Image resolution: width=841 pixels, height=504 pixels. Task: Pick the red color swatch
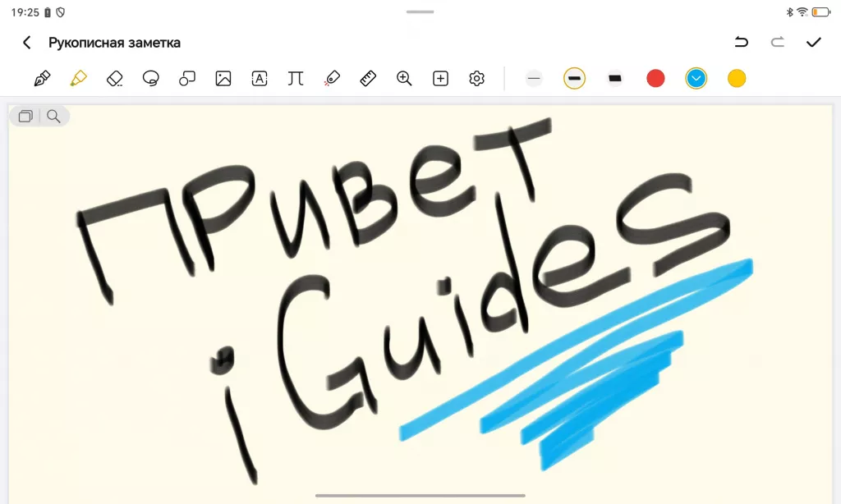pos(655,78)
